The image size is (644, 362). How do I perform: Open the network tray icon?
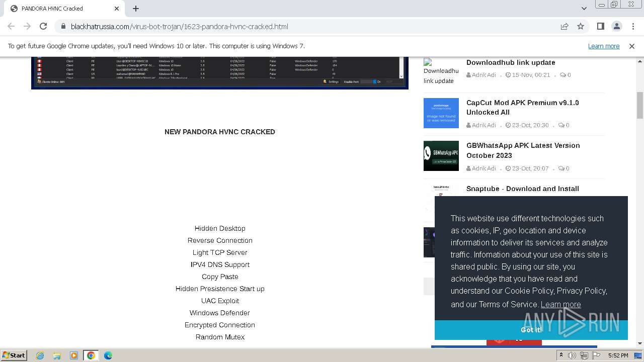coord(584,355)
